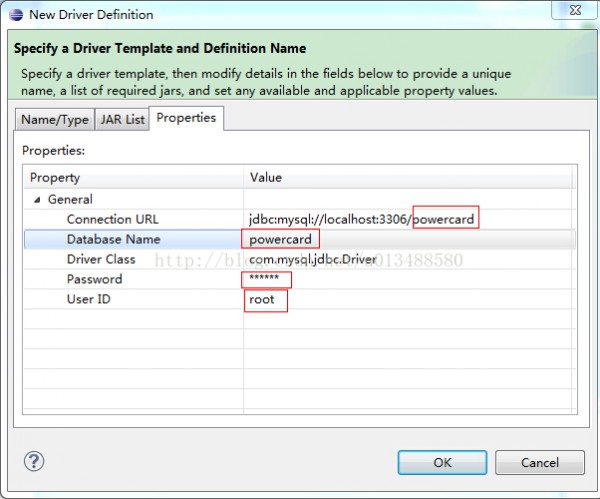Dismiss dialog with Cancel button
Image resolution: width=600 pixels, height=499 pixels.
point(540,462)
